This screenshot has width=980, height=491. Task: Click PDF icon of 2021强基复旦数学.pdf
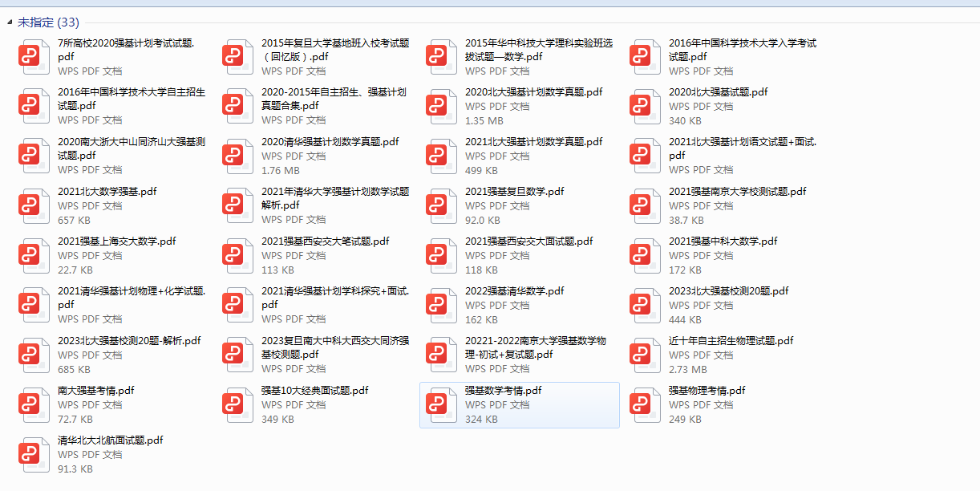click(441, 206)
